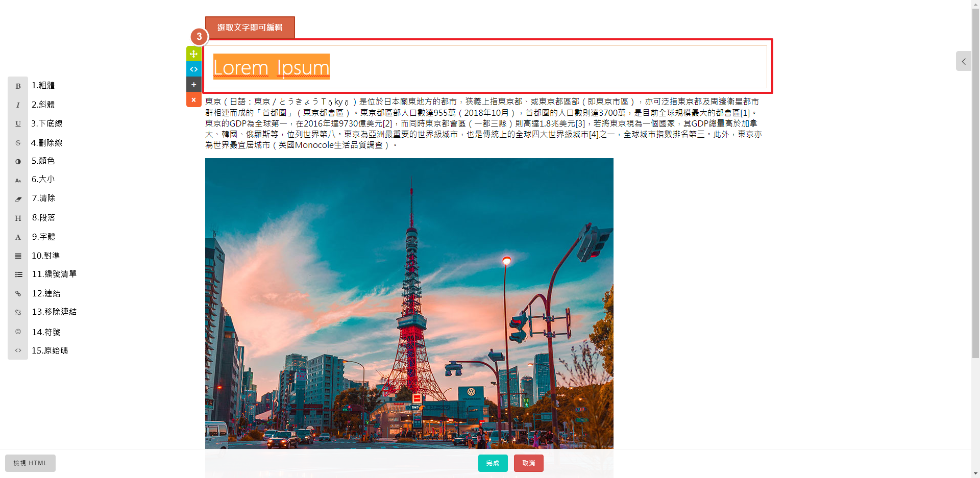
Task: Remove link using the unlink icon
Action: click(x=18, y=312)
